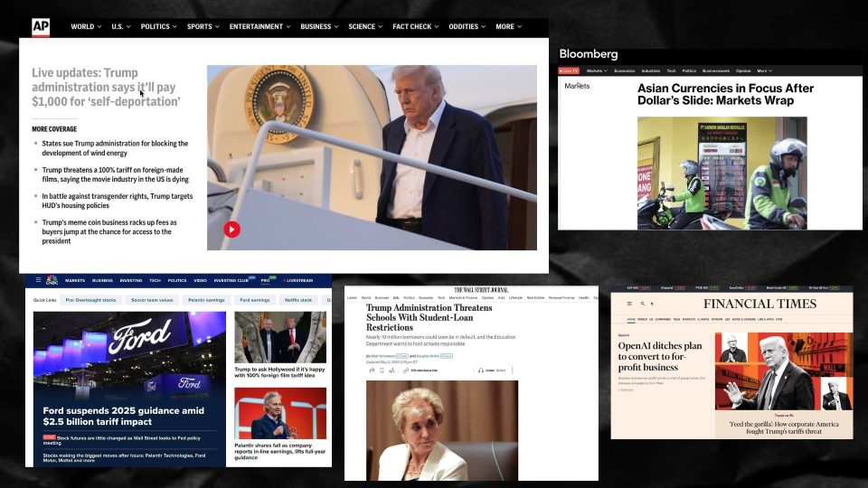Image resolution: width=868 pixels, height=488 pixels.
Task: Click the Financial Times masthead title
Action: tap(759, 304)
